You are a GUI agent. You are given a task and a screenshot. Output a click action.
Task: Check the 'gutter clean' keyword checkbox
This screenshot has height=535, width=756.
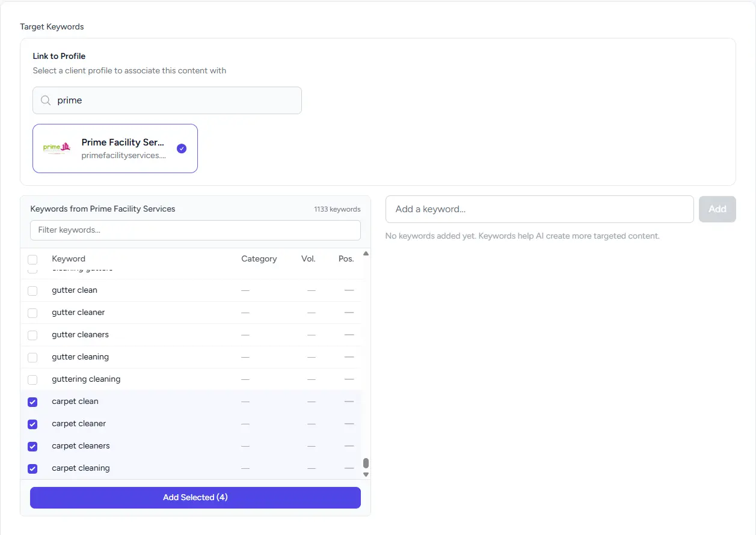point(32,291)
